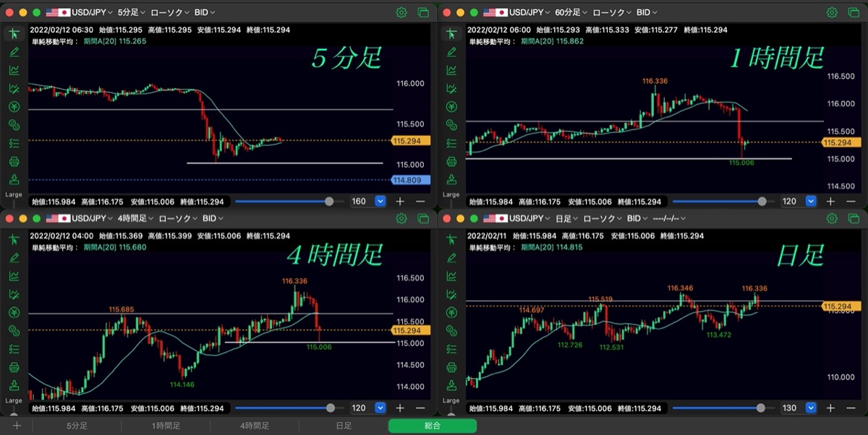This screenshot has width=868, height=435.
Task: Open the yen order icon in 5分足 chart
Action: coord(14,106)
